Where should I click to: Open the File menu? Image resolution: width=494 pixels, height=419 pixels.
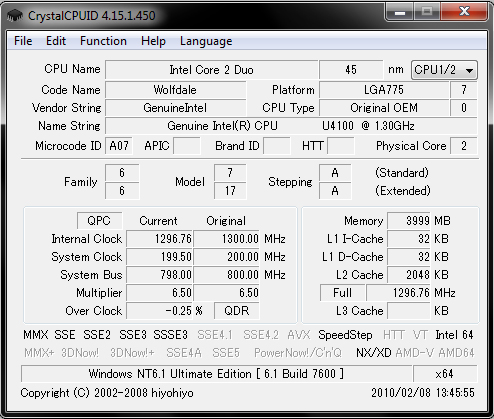(x=23, y=41)
